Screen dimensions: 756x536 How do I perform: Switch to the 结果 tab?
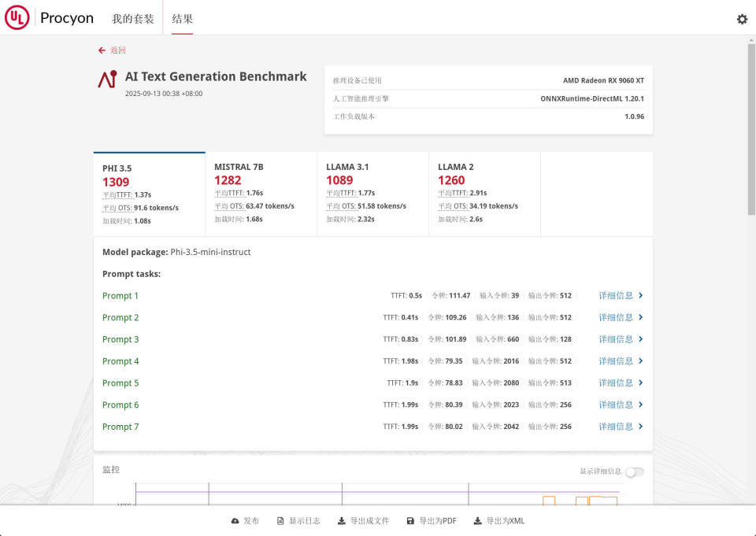(182, 19)
